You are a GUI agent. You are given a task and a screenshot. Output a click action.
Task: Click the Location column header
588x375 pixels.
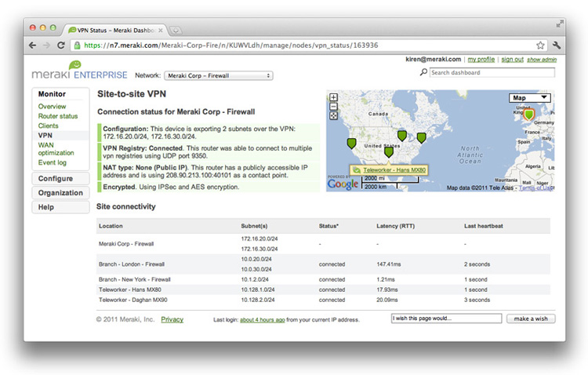tap(111, 226)
